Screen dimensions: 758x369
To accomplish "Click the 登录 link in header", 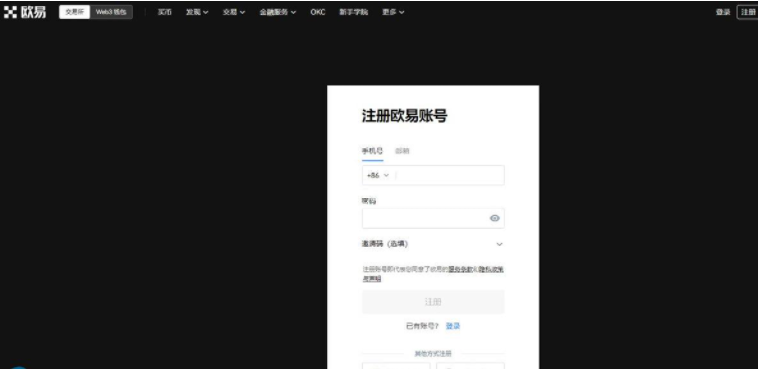I will click(x=723, y=12).
